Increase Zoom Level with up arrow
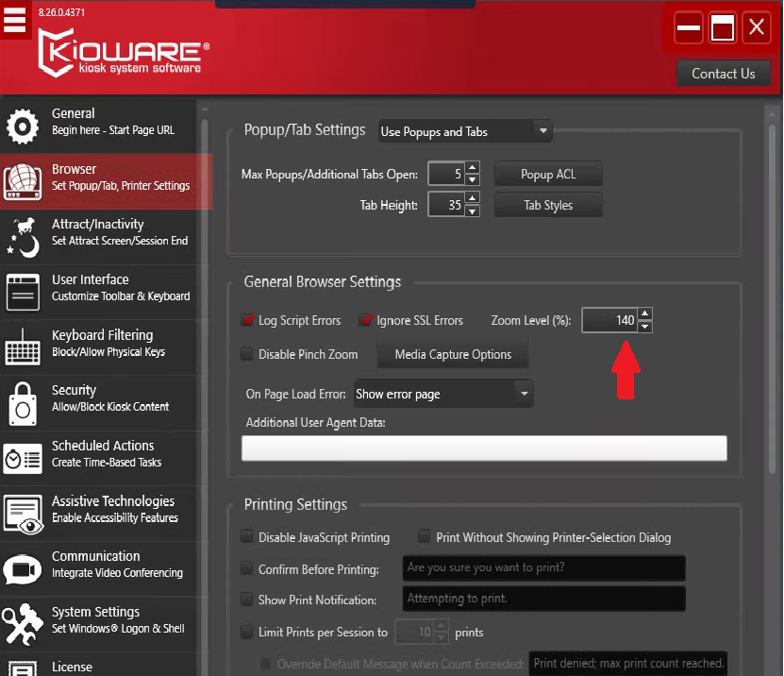The height and width of the screenshot is (676, 784). pyautogui.click(x=644, y=313)
